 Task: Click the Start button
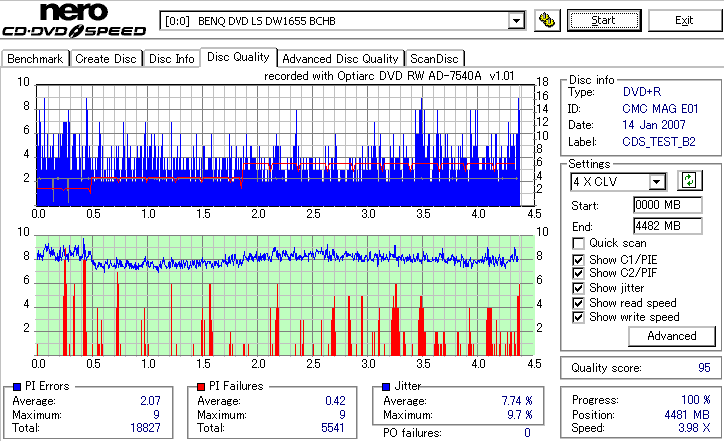604,20
